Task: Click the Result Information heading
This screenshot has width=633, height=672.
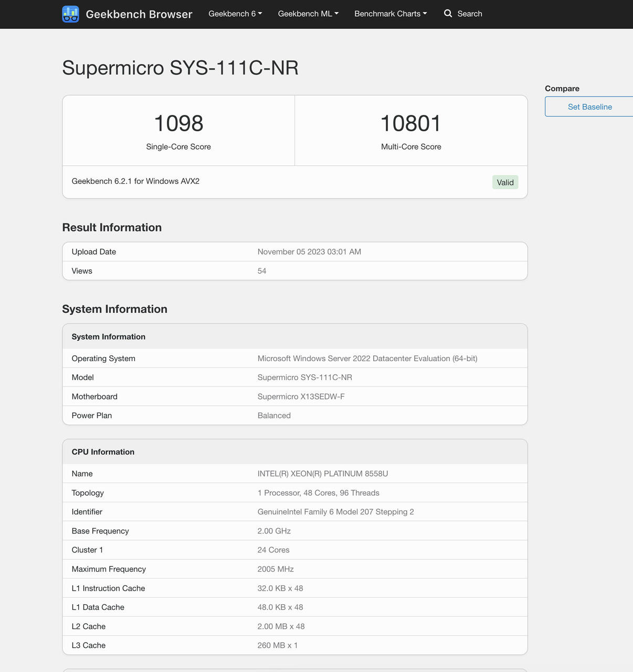Action: tap(112, 227)
